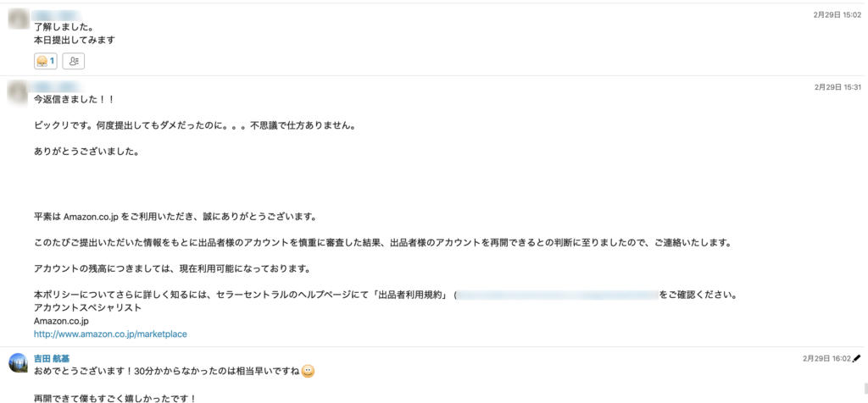Toggle the bowing emoji reaction with count 1
The image size is (868, 403).
click(x=46, y=61)
